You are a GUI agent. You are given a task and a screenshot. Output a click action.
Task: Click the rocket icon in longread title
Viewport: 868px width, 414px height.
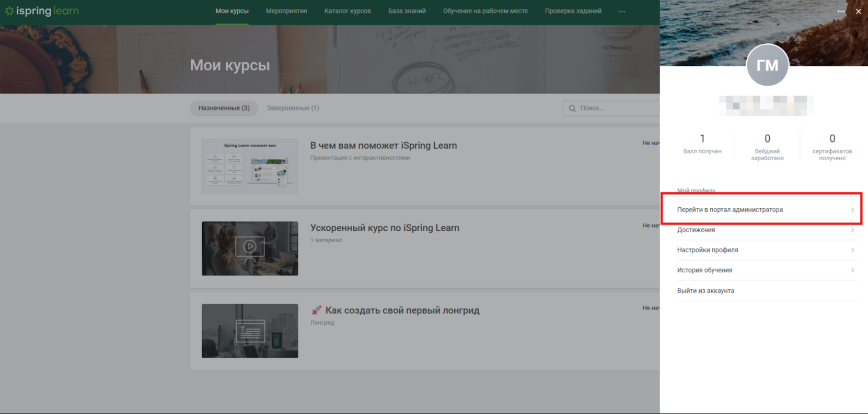click(x=316, y=311)
